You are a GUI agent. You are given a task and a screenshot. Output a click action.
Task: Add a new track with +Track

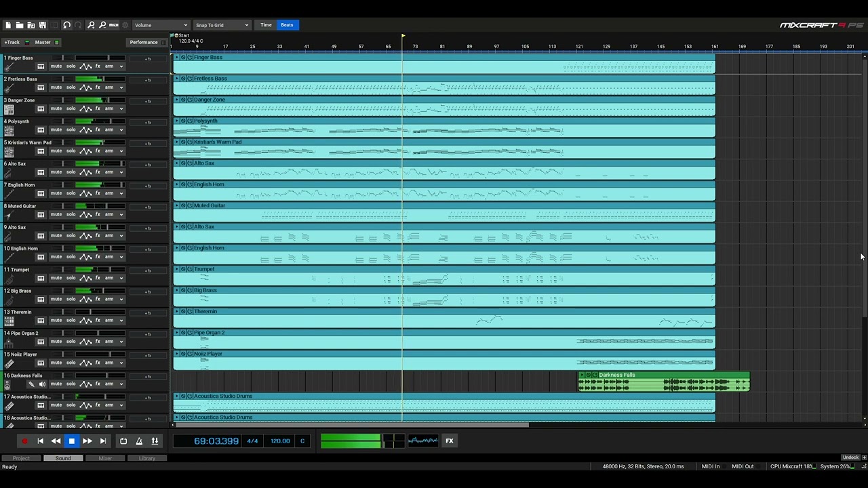(x=12, y=42)
